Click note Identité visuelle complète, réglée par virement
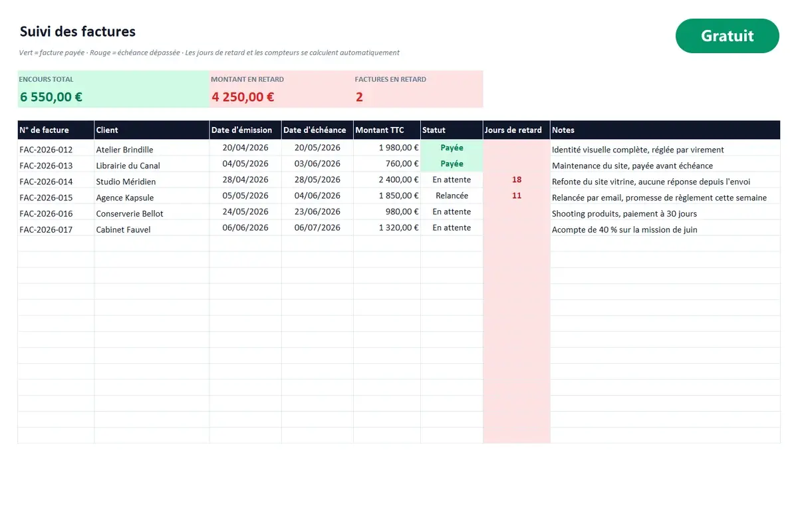 [x=665, y=149]
